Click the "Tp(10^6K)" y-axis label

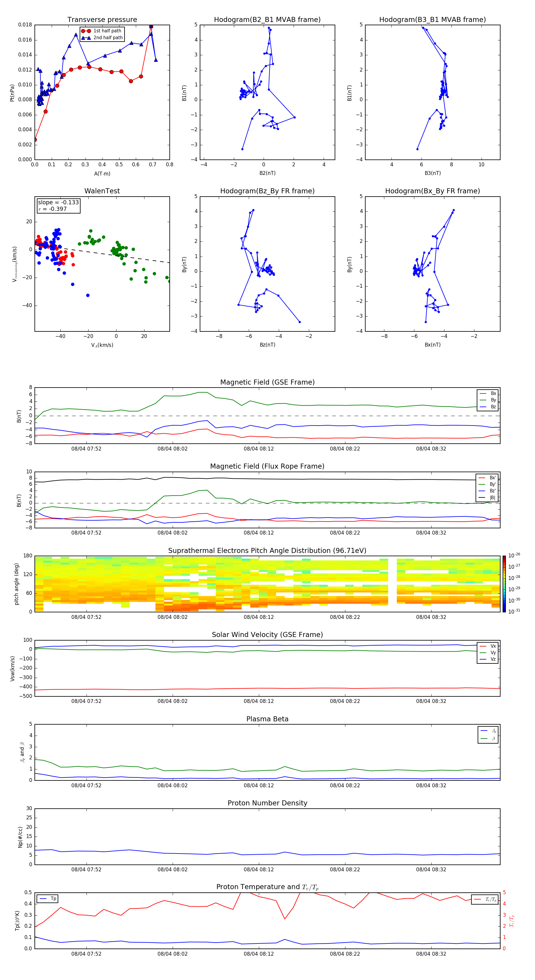[x=17, y=921]
